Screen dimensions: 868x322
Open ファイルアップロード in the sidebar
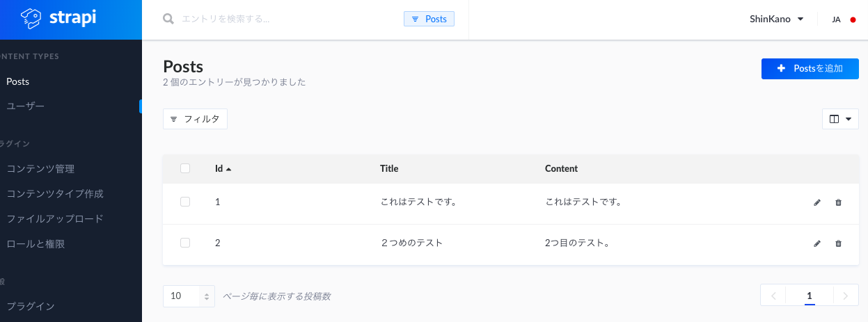click(55, 218)
